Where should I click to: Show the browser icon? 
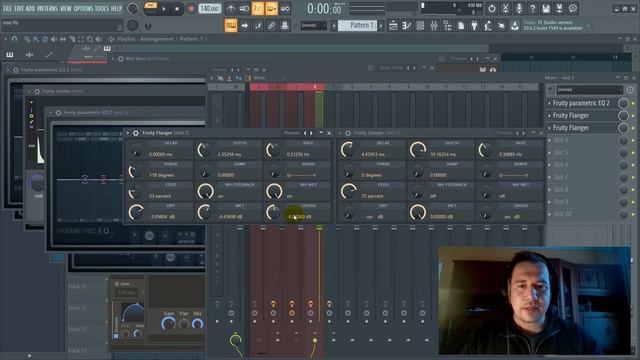click(x=447, y=26)
